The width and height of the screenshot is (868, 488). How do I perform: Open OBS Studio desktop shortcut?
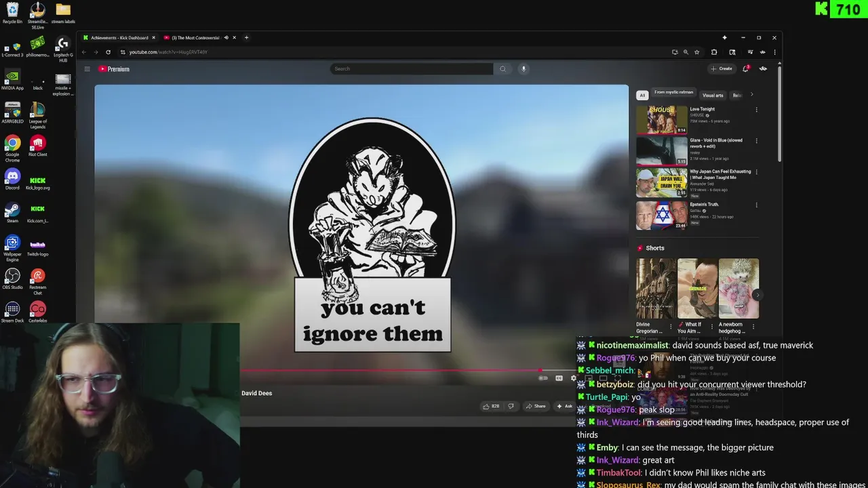(x=12, y=279)
